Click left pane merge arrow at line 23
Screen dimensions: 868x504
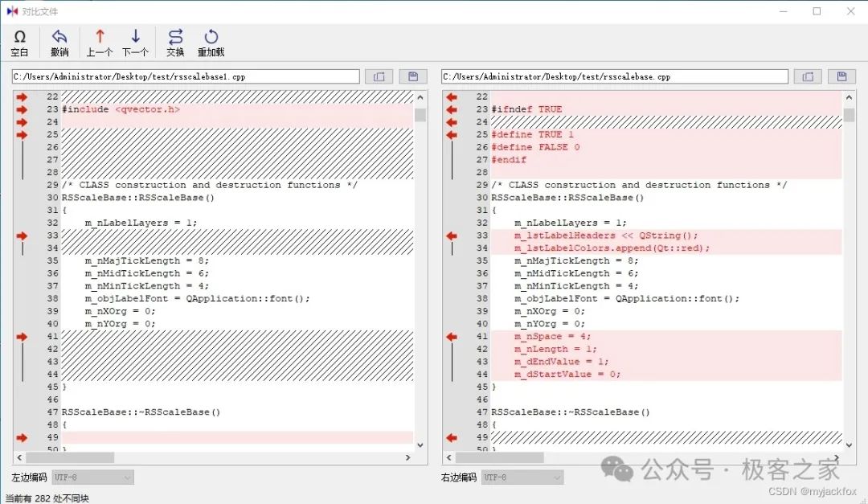22,109
